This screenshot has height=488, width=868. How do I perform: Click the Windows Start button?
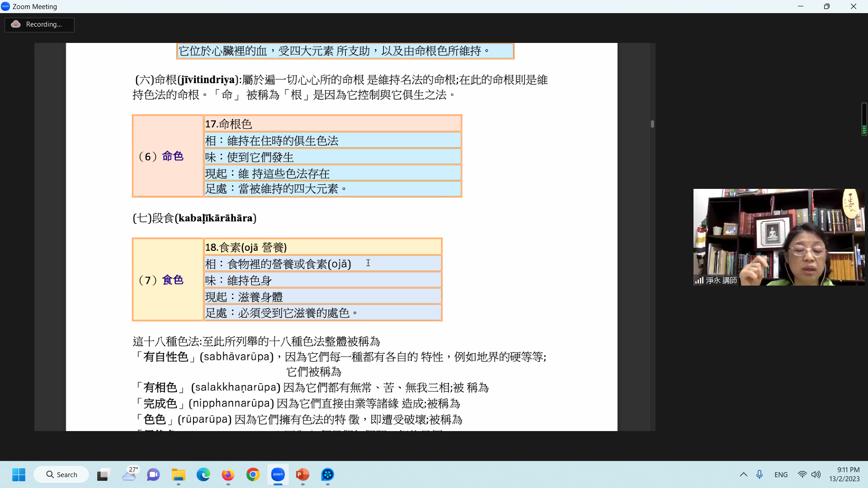(19, 474)
